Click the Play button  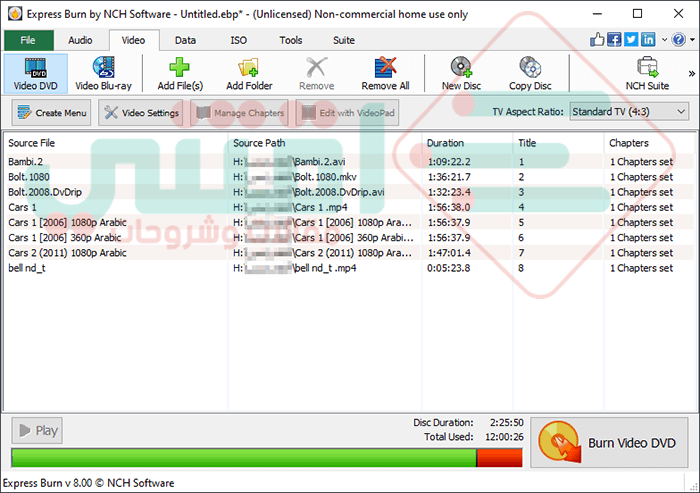37,430
